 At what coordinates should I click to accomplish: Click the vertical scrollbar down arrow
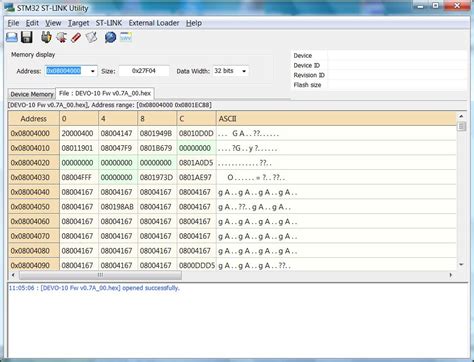pyautogui.click(x=461, y=265)
